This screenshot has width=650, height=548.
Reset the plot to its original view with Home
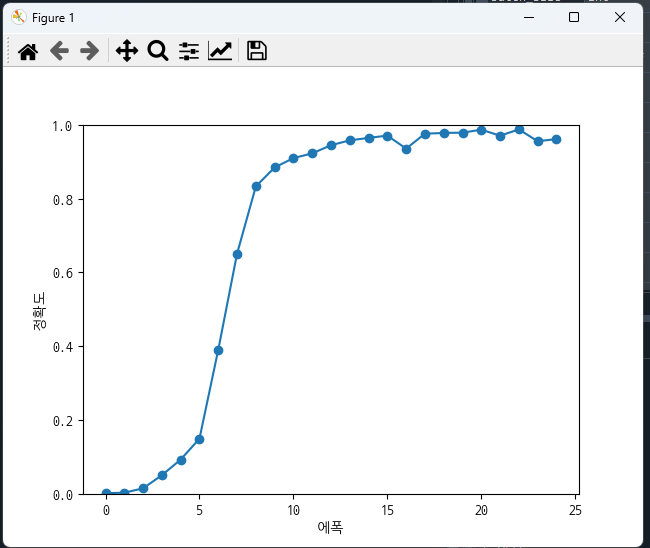pyautogui.click(x=28, y=51)
